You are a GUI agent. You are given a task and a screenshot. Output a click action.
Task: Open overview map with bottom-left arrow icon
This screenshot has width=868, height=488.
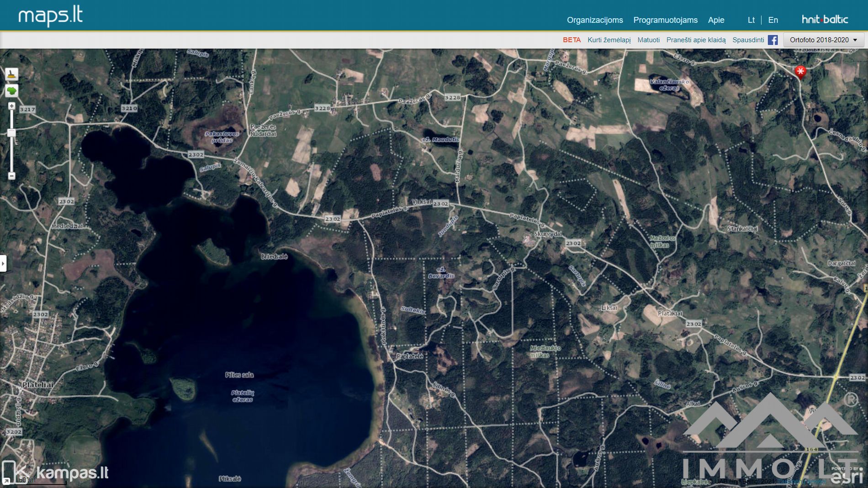[x=6, y=481]
